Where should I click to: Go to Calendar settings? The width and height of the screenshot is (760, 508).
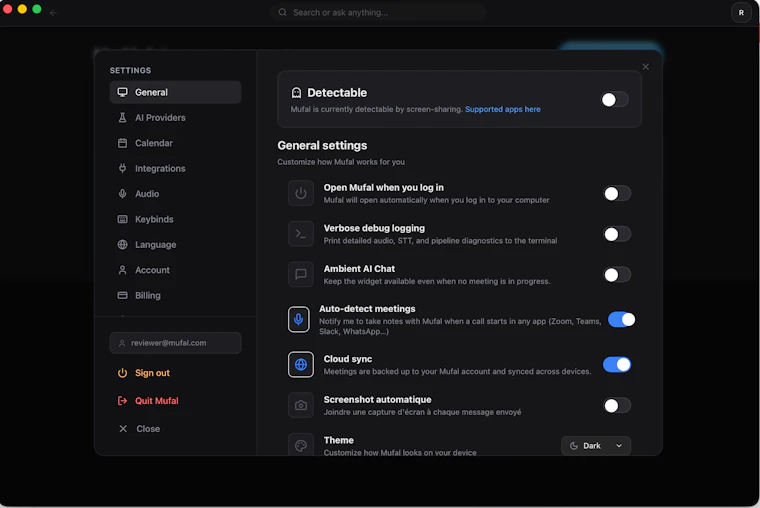click(175, 143)
